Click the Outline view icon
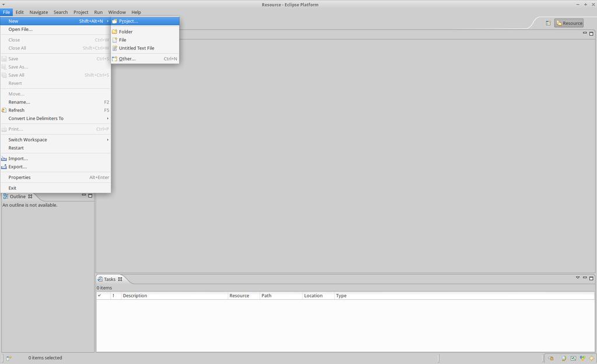The width and height of the screenshot is (597, 364). pyautogui.click(x=5, y=196)
